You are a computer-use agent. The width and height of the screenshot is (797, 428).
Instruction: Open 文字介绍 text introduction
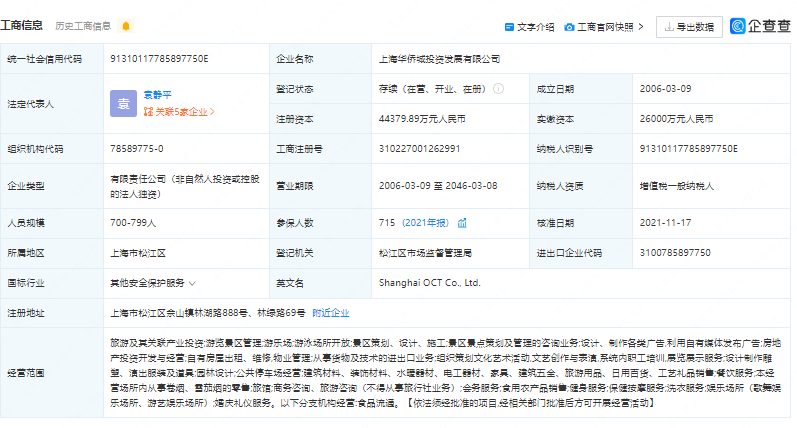point(535,27)
